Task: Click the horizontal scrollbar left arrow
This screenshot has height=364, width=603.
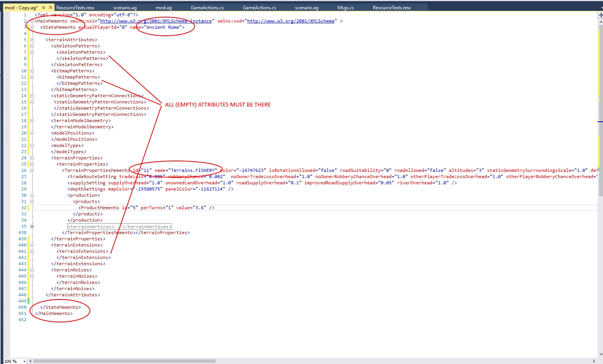Action: point(30,361)
